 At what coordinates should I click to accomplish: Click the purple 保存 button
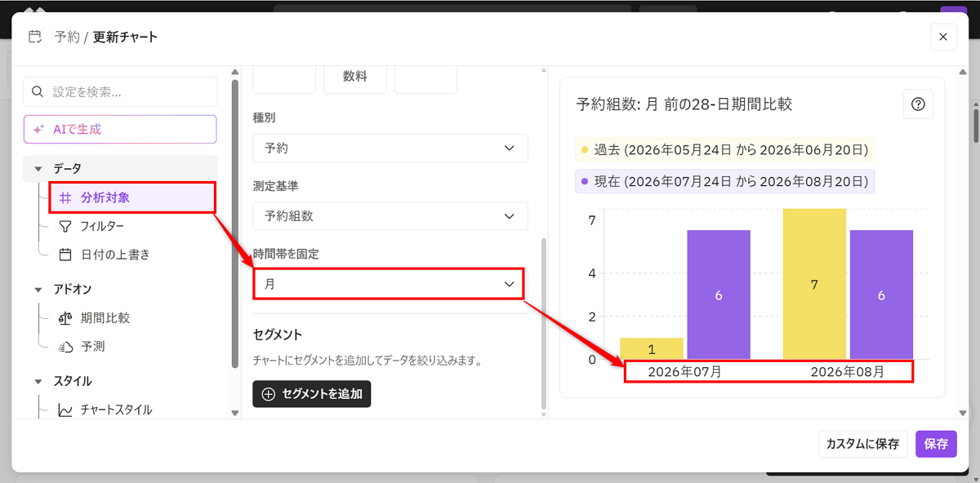coord(936,444)
